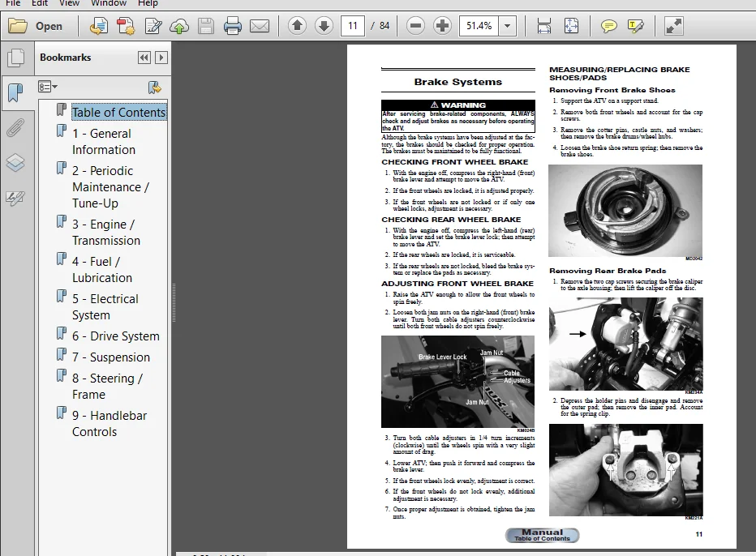Click the fit width scrolling mode icon
Image resolution: width=756 pixels, height=556 pixels.
pos(543,26)
